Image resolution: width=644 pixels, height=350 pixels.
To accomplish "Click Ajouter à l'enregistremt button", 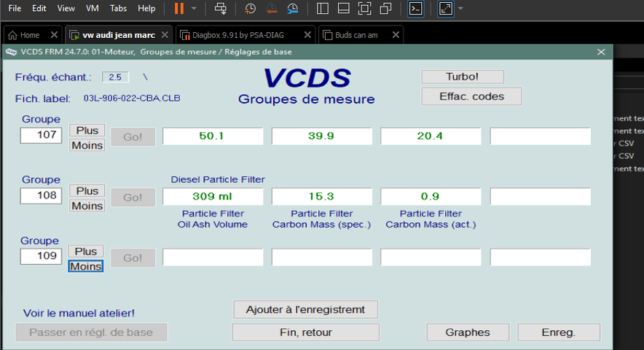I will (x=305, y=310).
